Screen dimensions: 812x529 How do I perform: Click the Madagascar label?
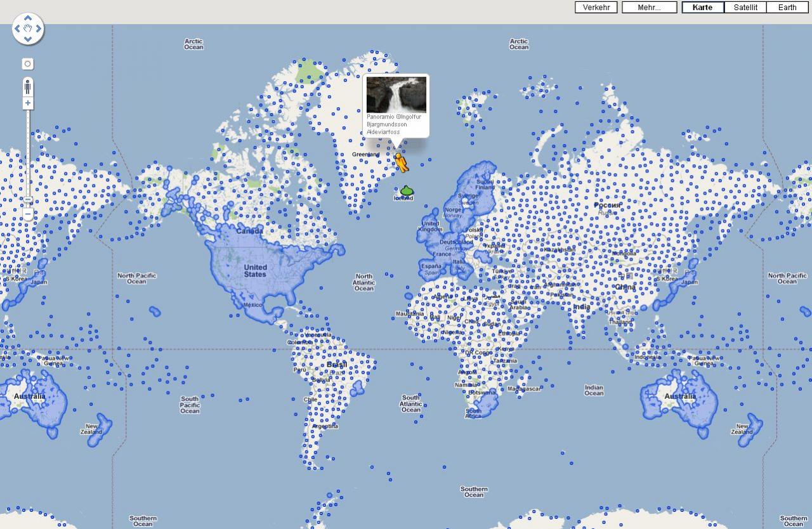coord(524,389)
